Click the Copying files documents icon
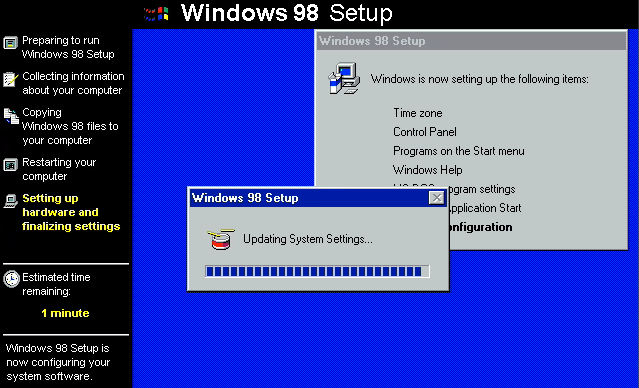 pos(11,116)
